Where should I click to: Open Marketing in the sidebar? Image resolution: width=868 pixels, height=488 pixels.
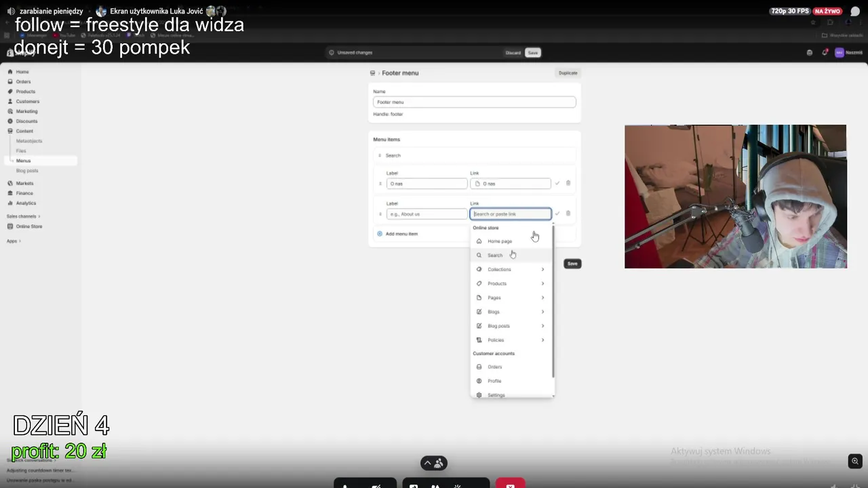(26, 111)
